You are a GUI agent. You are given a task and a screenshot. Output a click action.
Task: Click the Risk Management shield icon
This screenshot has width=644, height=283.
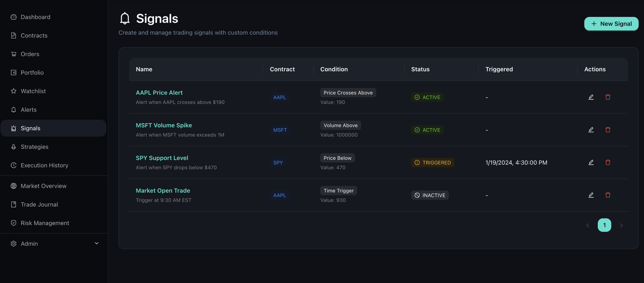[14, 223]
